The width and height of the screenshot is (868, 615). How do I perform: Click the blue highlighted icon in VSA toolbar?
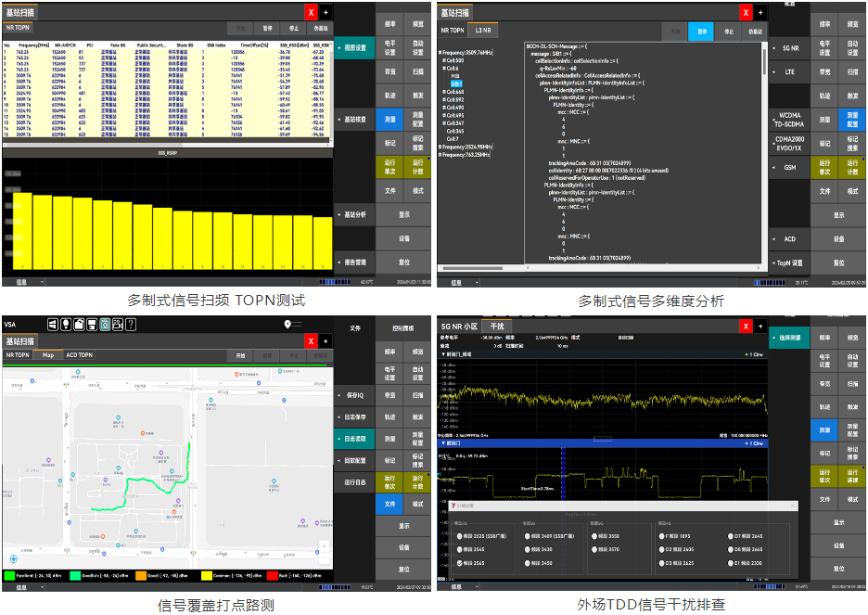[105, 325]
